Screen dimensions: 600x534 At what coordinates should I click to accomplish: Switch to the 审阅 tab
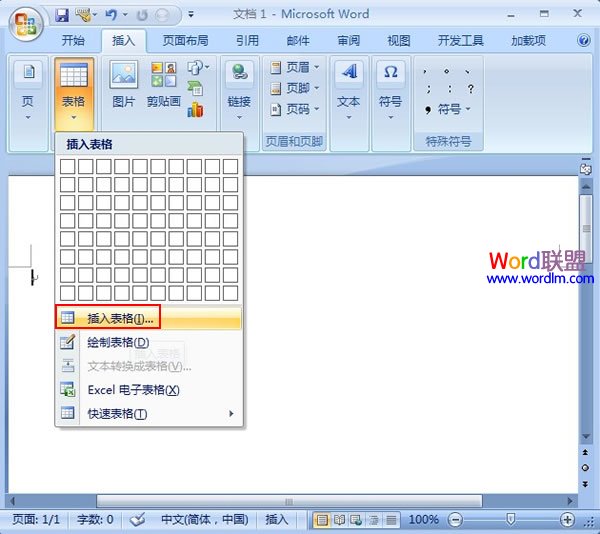point(348,40)
